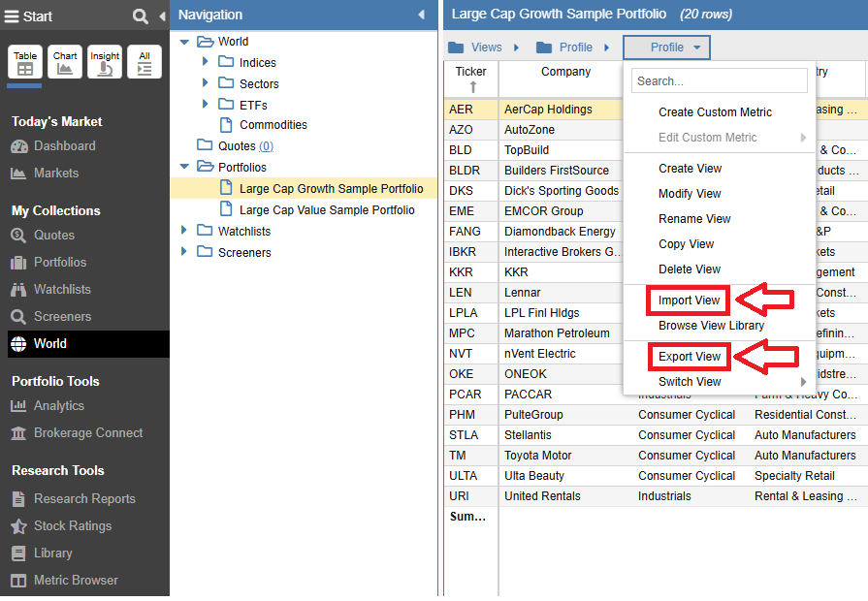Click Quotes magnifier icon under My Collections
868x601 pixels.
pyautogui.click(x=18, y=236)
